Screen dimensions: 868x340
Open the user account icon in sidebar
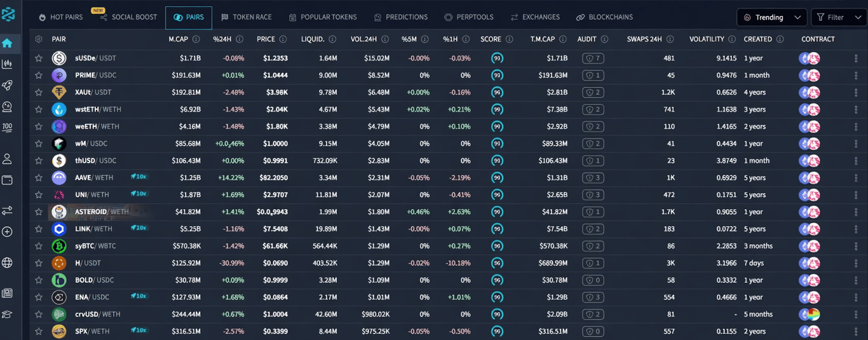pyautogui.click(x=7, y=158)
